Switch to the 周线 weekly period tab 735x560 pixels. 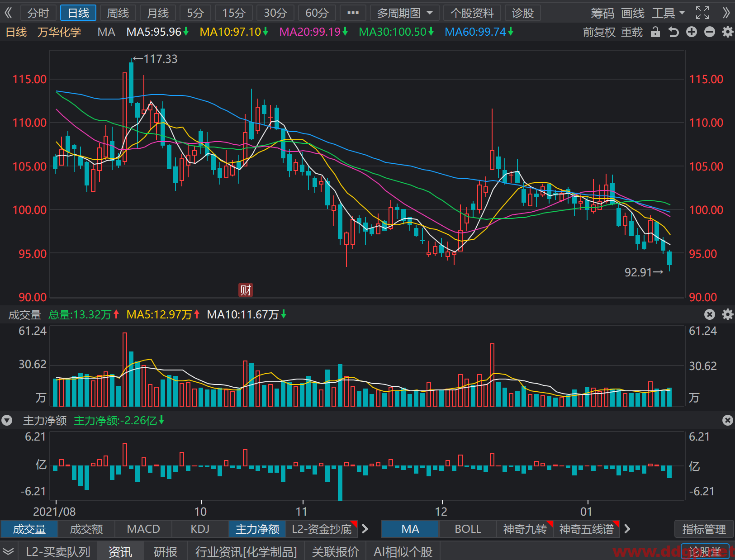click(x=118, y=13)
